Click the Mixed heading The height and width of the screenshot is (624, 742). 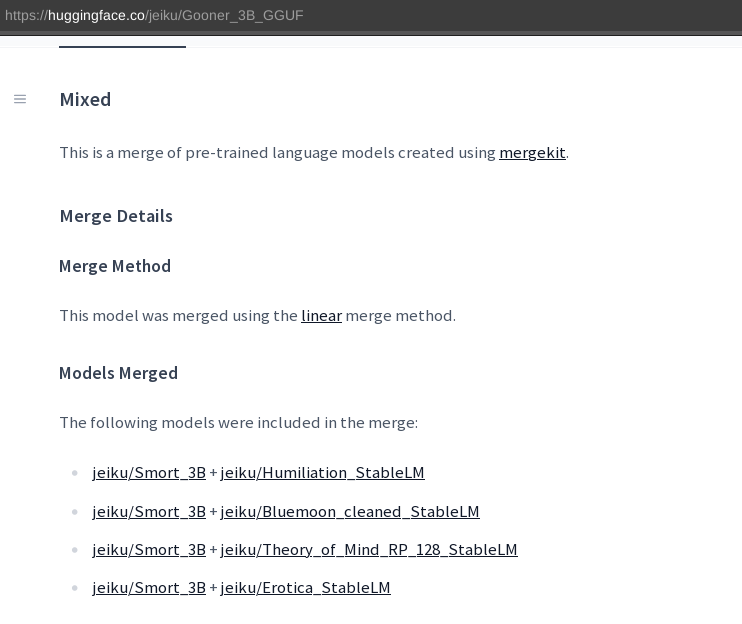(85, 100)
